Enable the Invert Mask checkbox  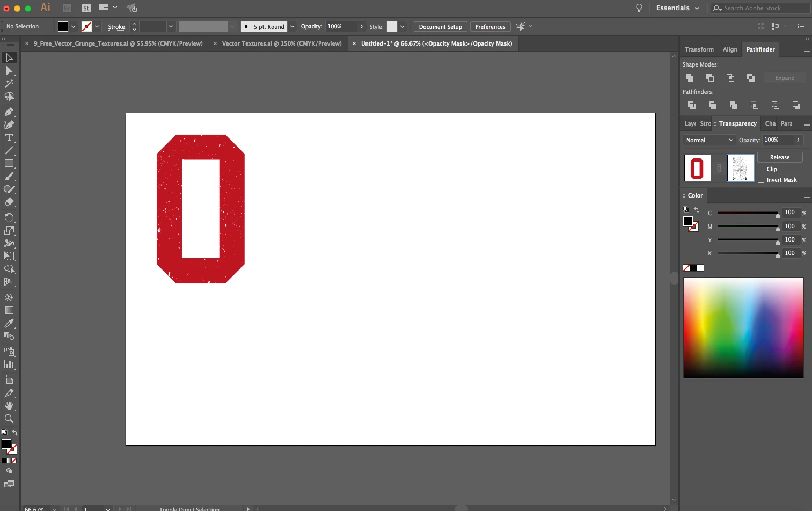[x=761, y=180]
